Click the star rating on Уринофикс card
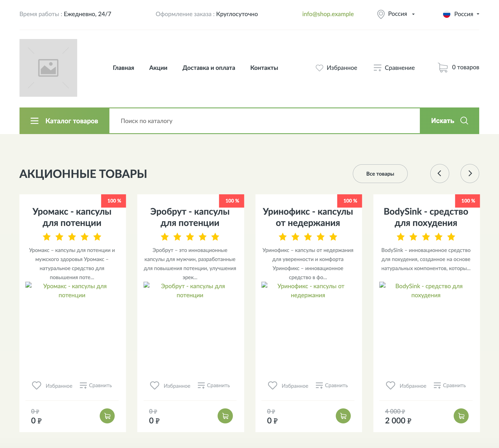499x448 pixels. coord(308,237)
